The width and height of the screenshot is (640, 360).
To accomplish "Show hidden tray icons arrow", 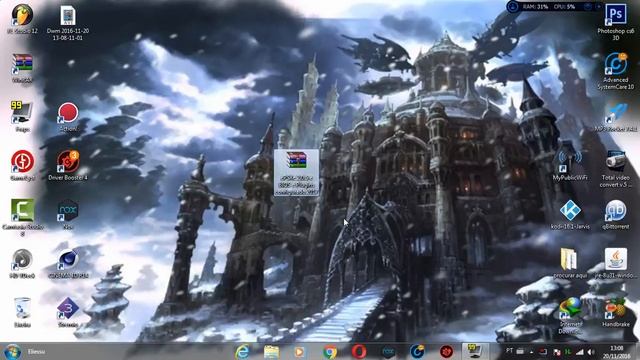I will click(x=531, y=351).
